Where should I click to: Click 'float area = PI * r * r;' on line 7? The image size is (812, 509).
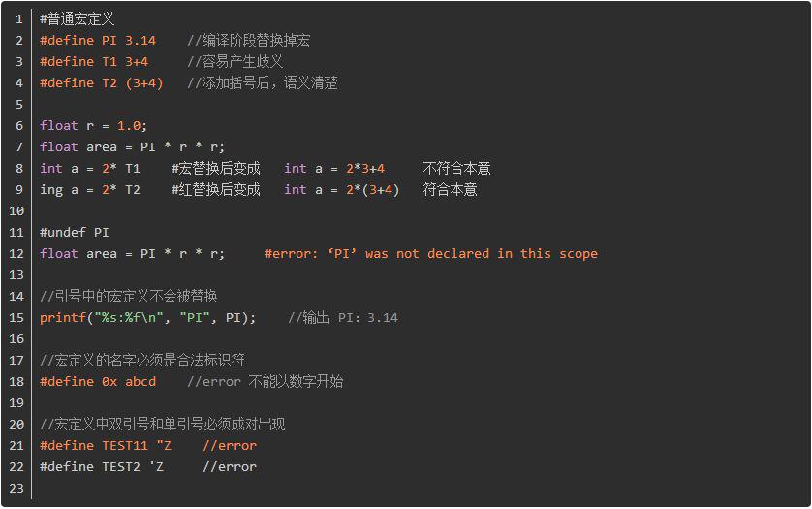[132, 147]
